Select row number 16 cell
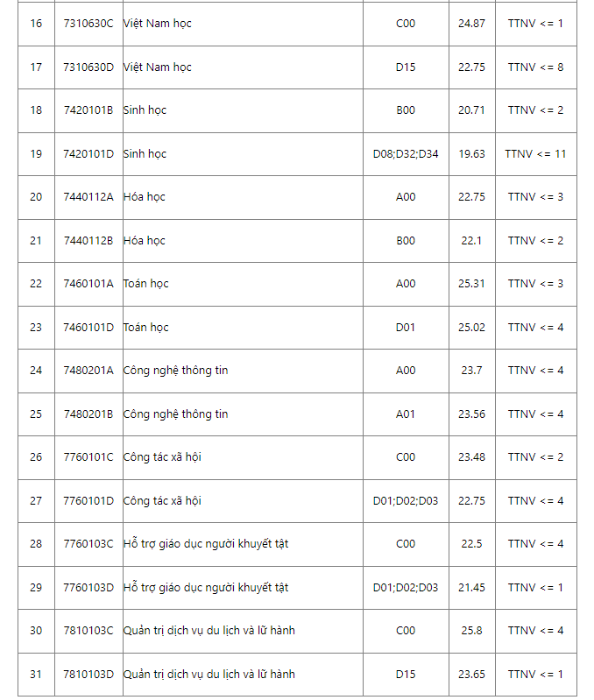 click(x=36, y=24)
